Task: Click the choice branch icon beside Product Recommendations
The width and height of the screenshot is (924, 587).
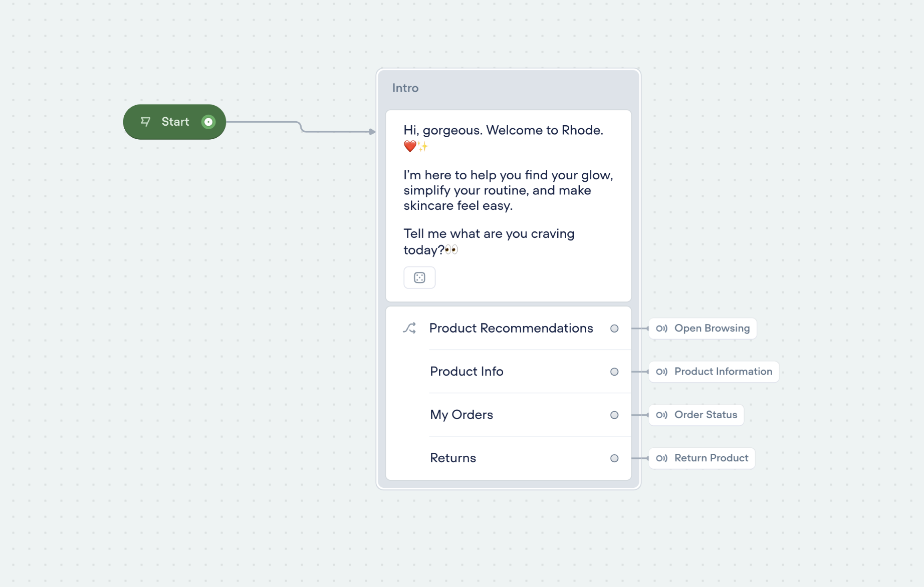Action: pyautogui.click(x=409, y=328)
